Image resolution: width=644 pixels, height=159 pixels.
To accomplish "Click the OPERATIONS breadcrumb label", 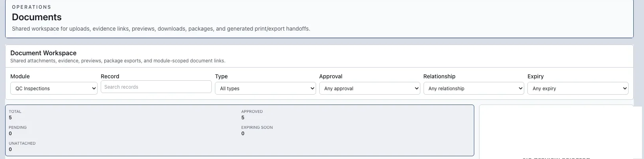I will pos(31,7).
